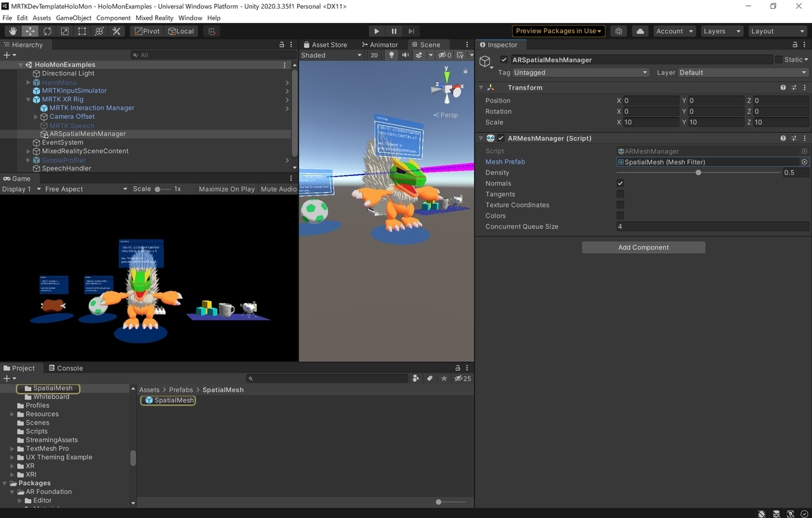Open Display 1 dropdown
The height and width of the screenshot is (518, 812).
click(22, 189)
